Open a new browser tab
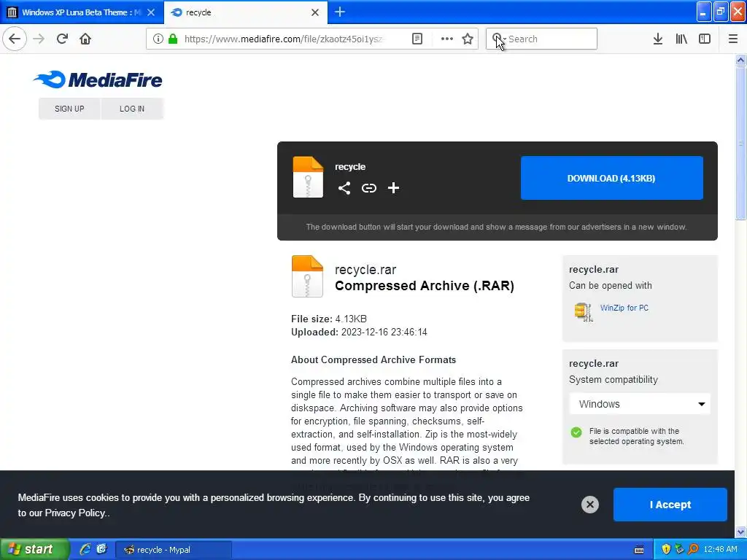The width and height of the screenshot is (747, 560). tap(340, 12)
